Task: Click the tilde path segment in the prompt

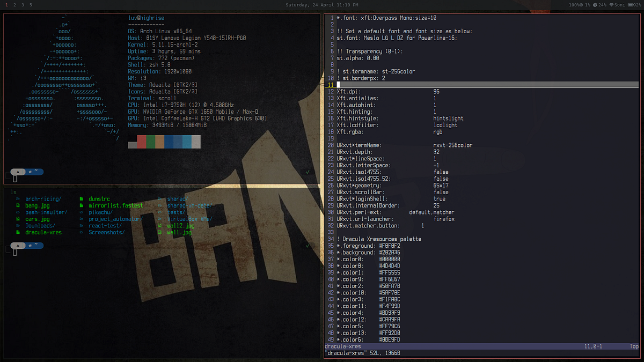Action: [36, 171]
